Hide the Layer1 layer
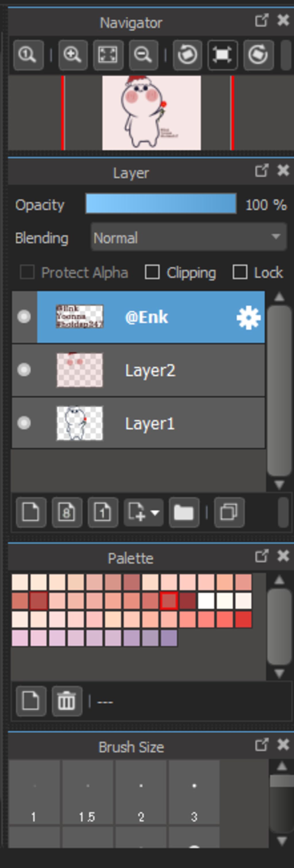Viewport: 294px width, 868px height. (x=24, y=423)
